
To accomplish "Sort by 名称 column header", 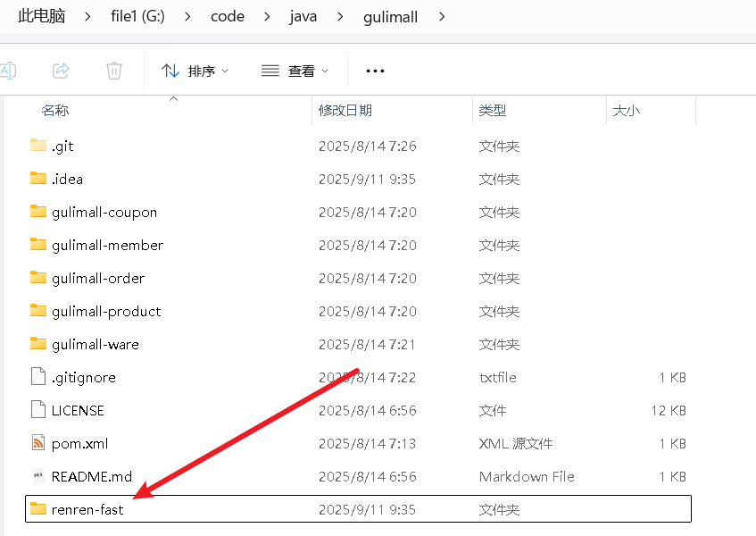I will tap(55, 111).
